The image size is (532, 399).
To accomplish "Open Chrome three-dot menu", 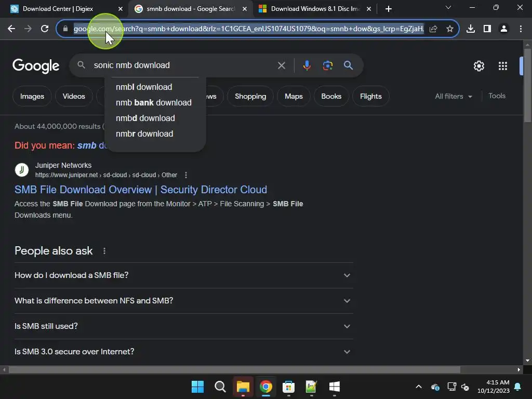I will click(521, 29).
